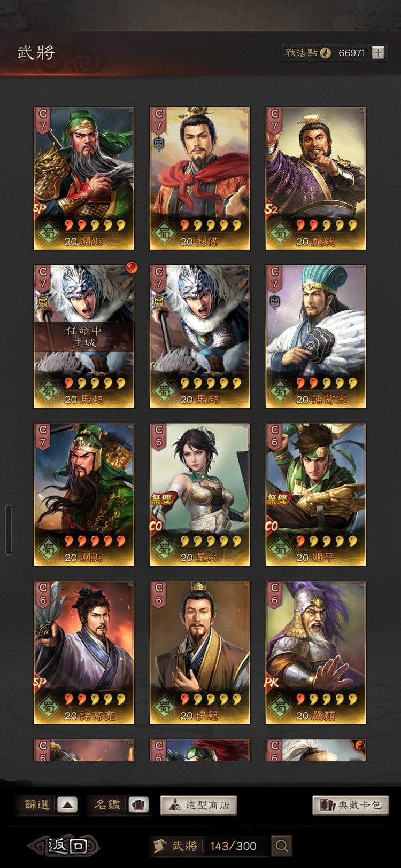Screen dimensions: 401x868
Task: Select the 伊籍 general card
Action: pyautogui.click(x=199, y=653)
